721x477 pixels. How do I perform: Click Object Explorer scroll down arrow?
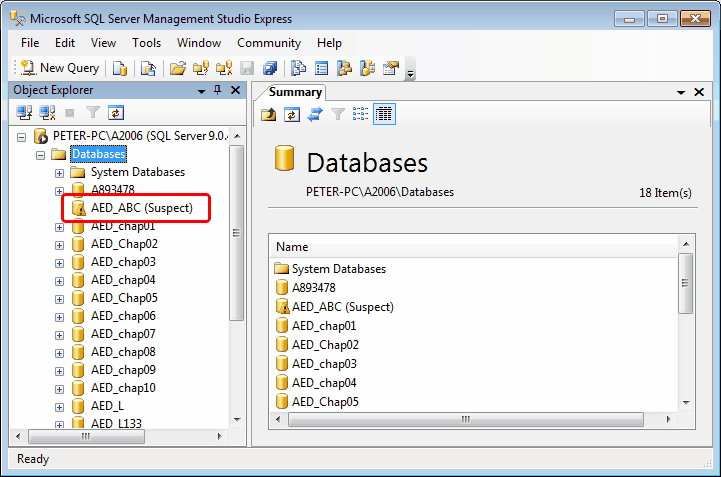click(237, 420)
